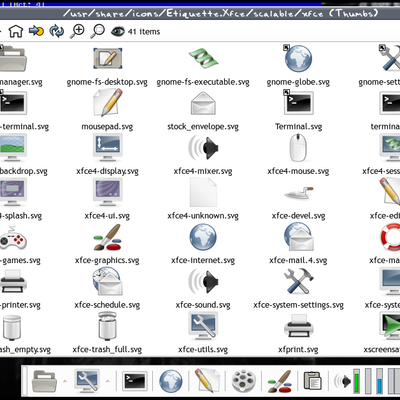
Task: Select the xfce-graphics.svg paintbrush icon
Action: tap(107, 237)
